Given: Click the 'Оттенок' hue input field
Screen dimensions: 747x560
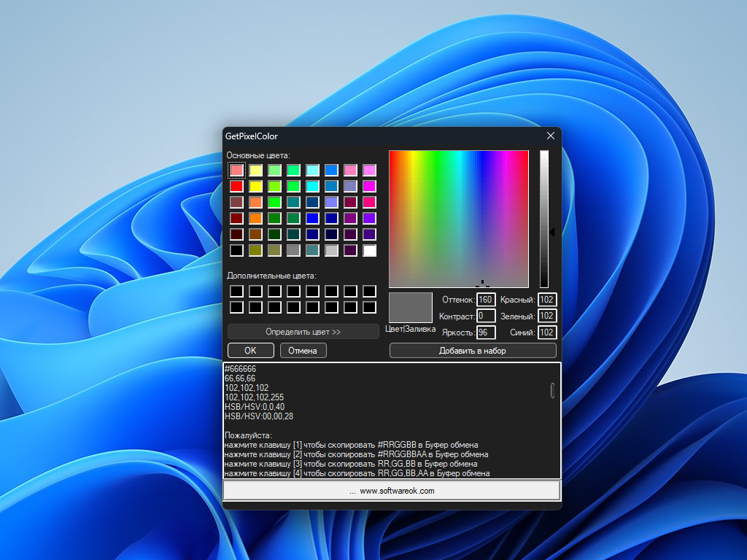Looking at the screenshot, I should [x=486, y=300].
